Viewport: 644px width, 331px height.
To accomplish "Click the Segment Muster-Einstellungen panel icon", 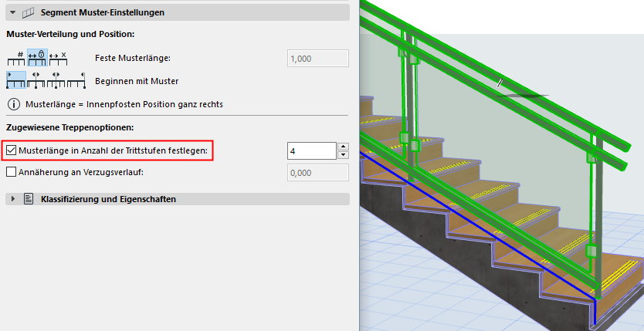I will pyautogui.click(x=28, y=12).
